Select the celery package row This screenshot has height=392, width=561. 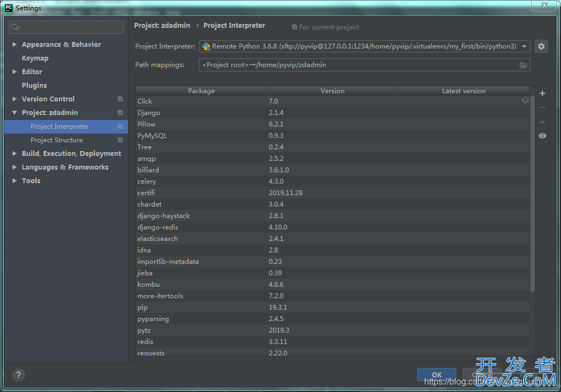[x=333, y=182]
